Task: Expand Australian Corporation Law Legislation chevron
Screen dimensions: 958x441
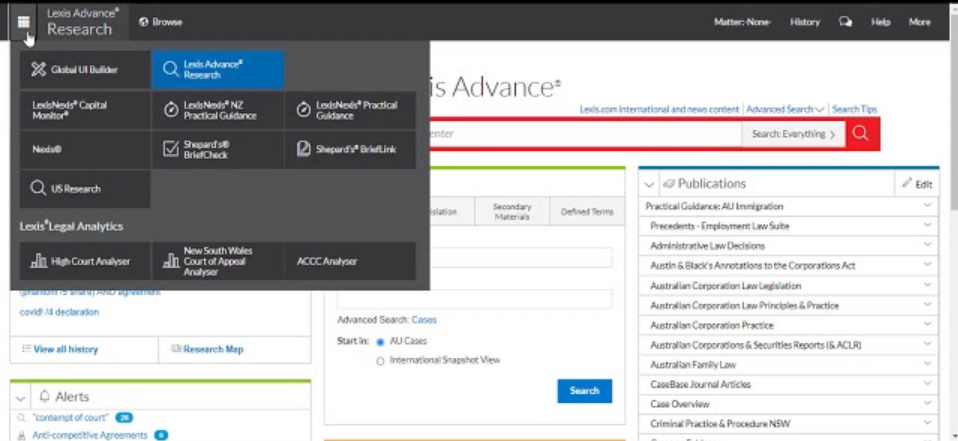Action: [927, 285]
